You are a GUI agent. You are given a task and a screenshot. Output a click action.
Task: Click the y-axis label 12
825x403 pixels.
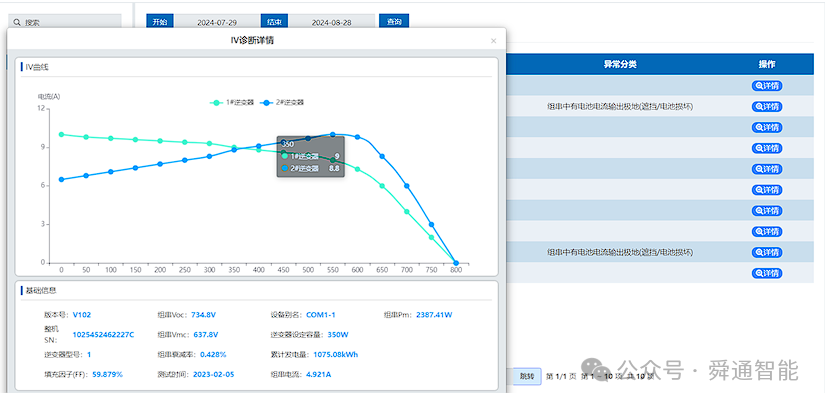tap(41, 108)
